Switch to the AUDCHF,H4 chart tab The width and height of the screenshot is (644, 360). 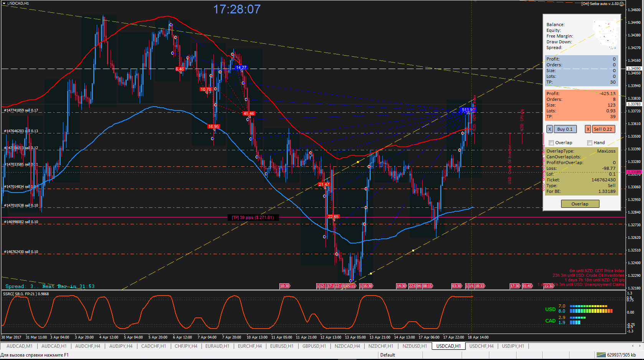point(88,346)
